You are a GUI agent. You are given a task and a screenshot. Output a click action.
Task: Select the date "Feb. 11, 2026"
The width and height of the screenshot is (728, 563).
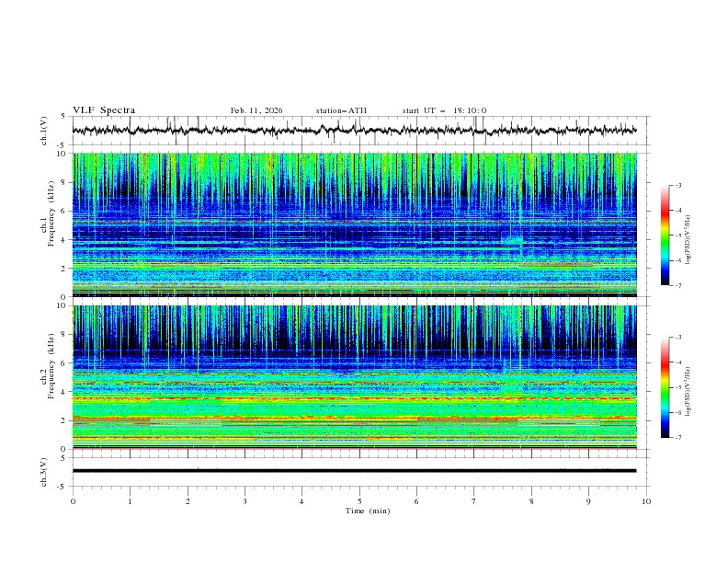coord(256,110)
